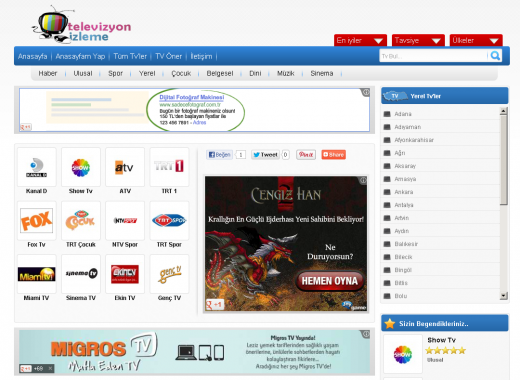The width and height of the screenshot is (520, 380).
Task: Open Adıyaman in Yerel Tvler list
Action: (407, 127)
